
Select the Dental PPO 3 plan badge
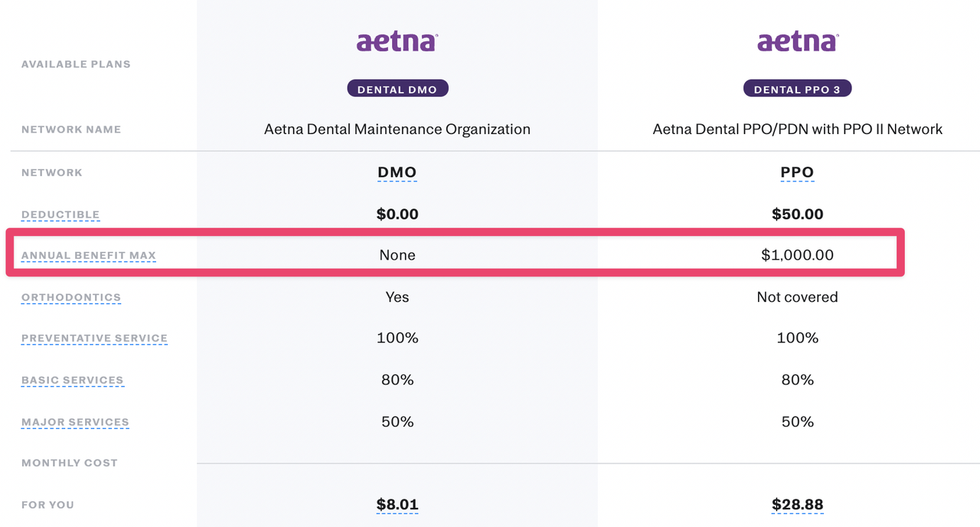(x=797, y=89)
